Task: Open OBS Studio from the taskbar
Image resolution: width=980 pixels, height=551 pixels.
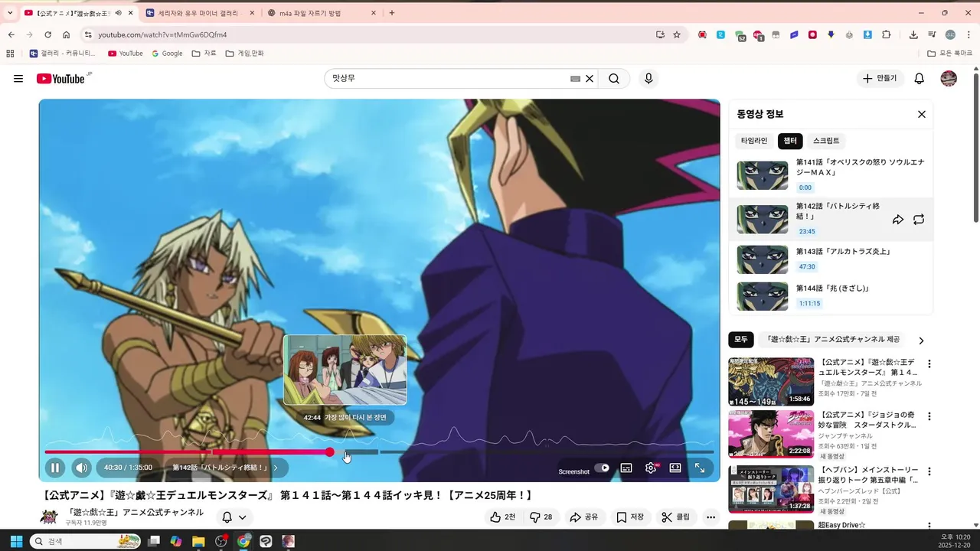Action: [x=221, y=541]
